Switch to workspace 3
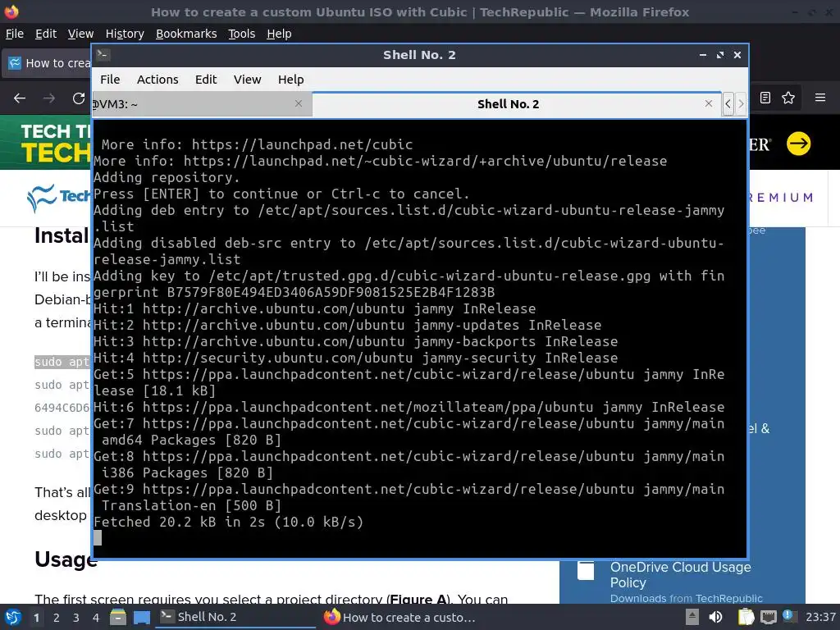 (76, 618)
